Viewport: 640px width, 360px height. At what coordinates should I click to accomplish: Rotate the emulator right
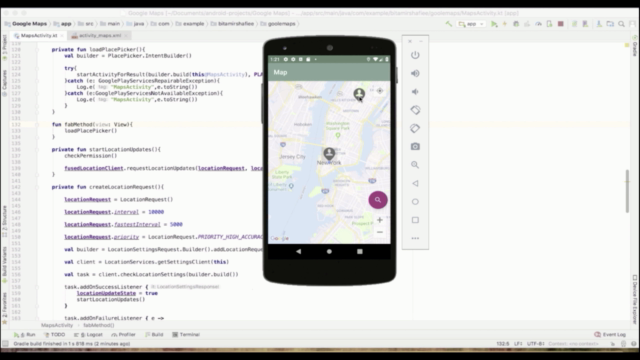(415, 128)
